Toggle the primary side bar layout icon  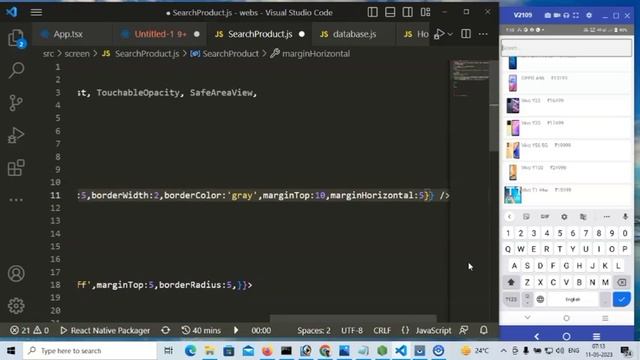pos(372,12)
